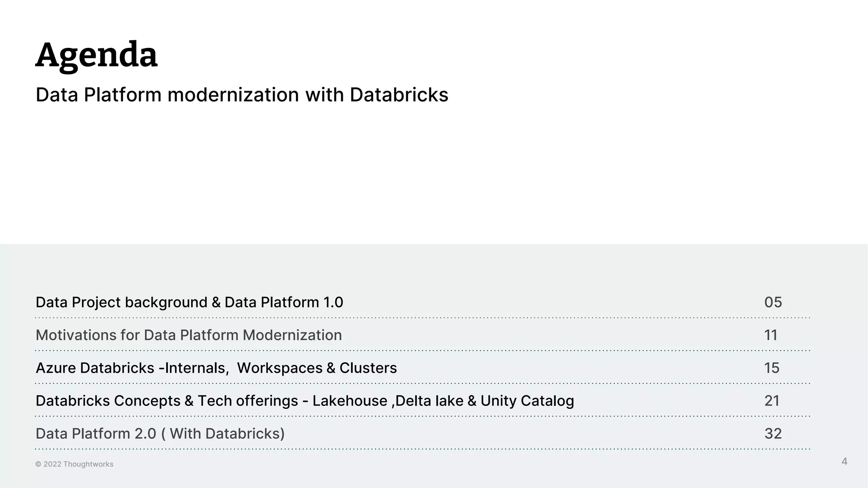Click dotted line under the Databricks Concepts entry
Image resolution: width=868 pixels, height=488 pixels.
coord(422,416)
